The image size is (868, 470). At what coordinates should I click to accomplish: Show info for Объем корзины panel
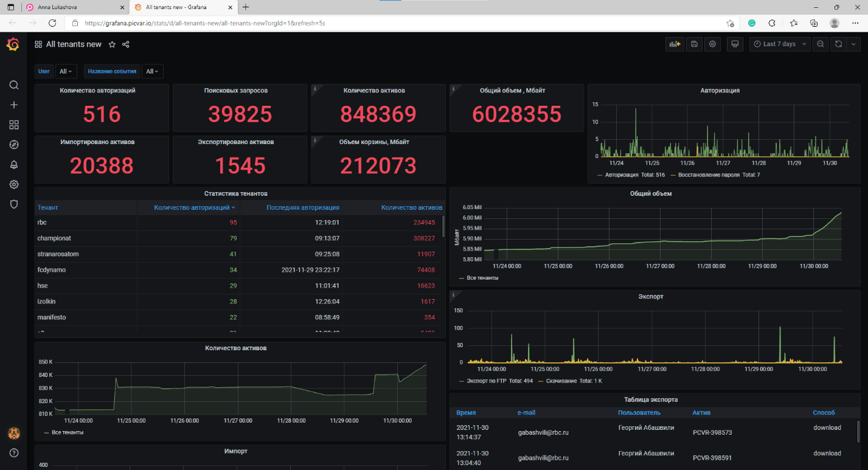pyautogui.click(x=315, y=140)
